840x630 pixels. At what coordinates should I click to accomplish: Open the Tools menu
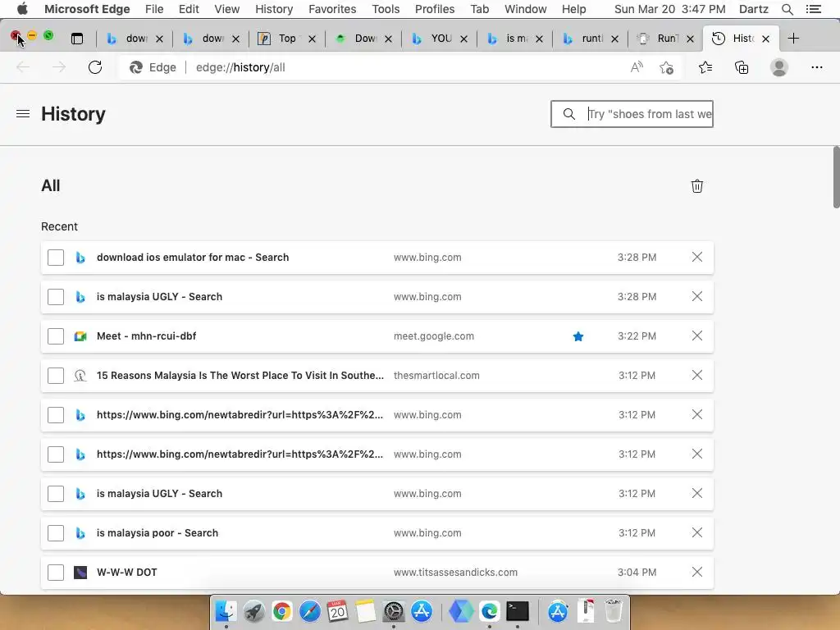point(386,9)
